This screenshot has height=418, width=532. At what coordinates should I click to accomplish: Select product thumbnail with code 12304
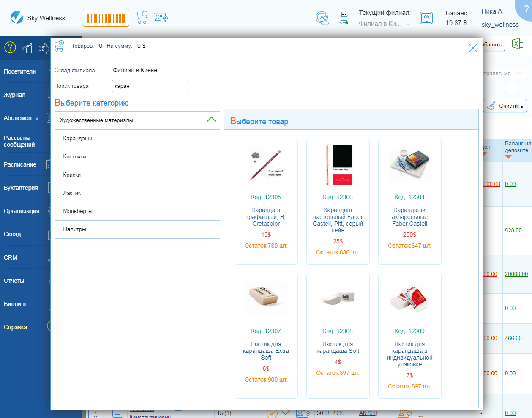409,164
